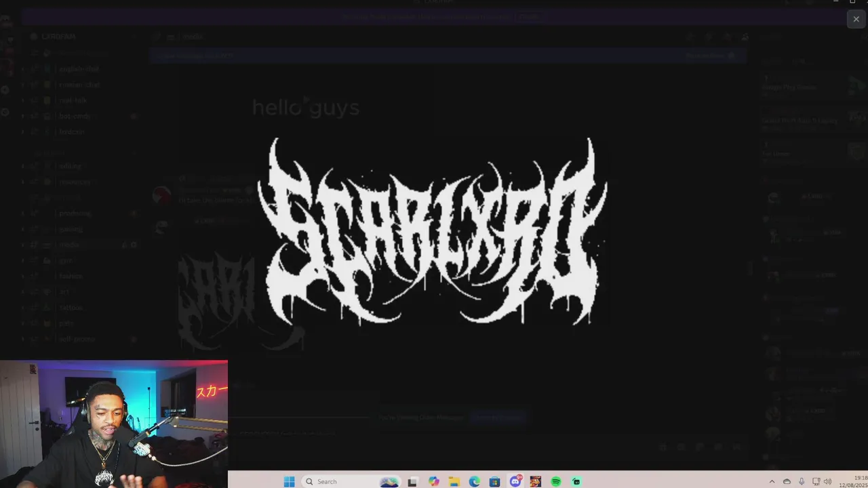
Task: Open the OneDrive cloud tray icon
Action: [787, 481]
